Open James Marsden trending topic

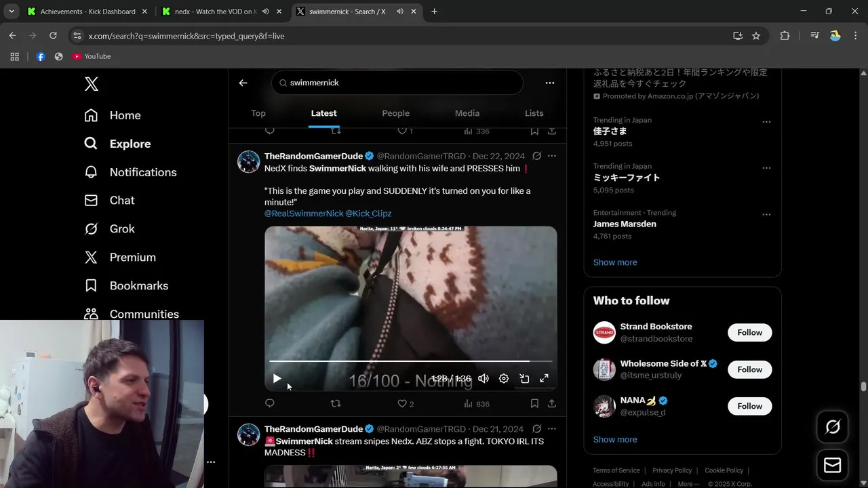click(x=625, y=224)
